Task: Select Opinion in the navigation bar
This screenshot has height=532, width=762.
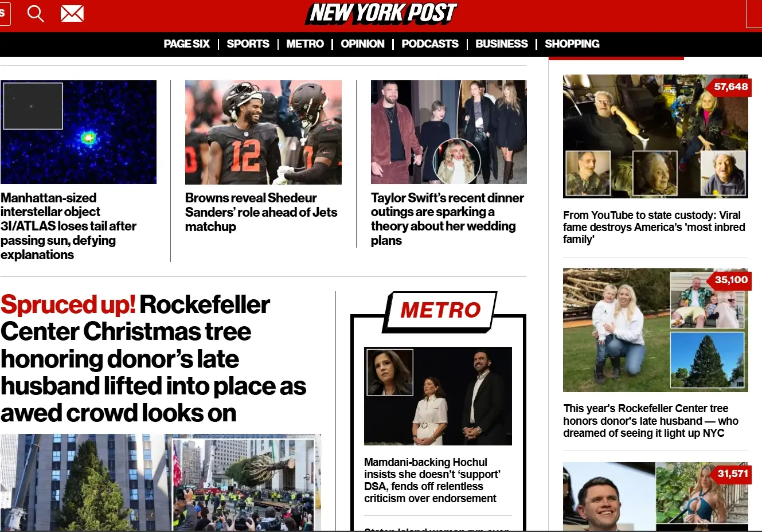Action: [362, 44]
